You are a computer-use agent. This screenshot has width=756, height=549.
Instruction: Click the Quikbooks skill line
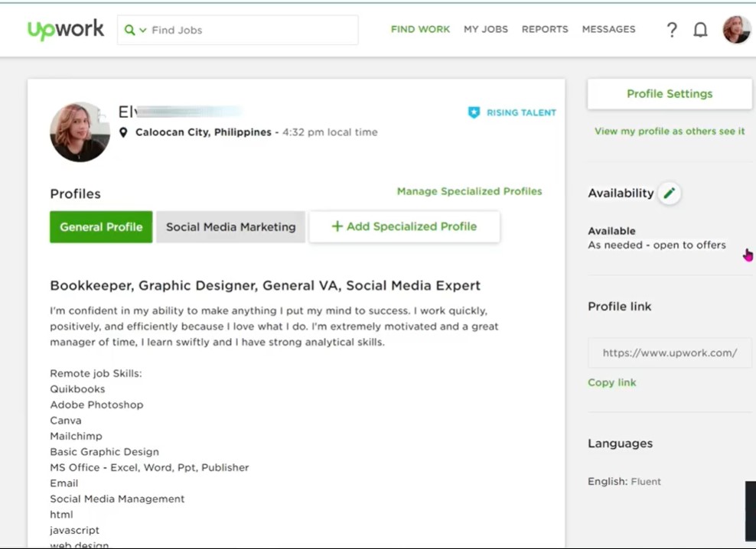[77, 389]
